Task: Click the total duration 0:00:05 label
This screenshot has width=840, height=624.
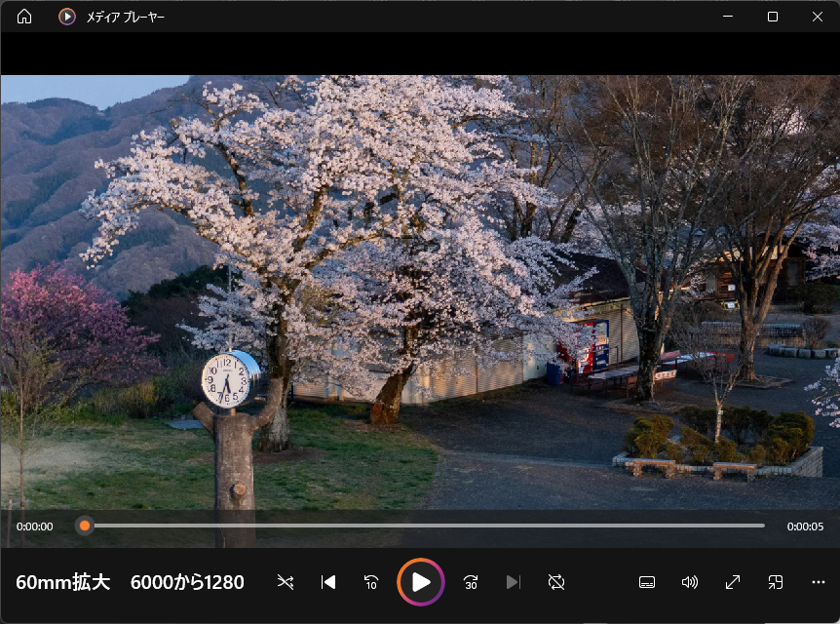Action: tap(805, 526)
